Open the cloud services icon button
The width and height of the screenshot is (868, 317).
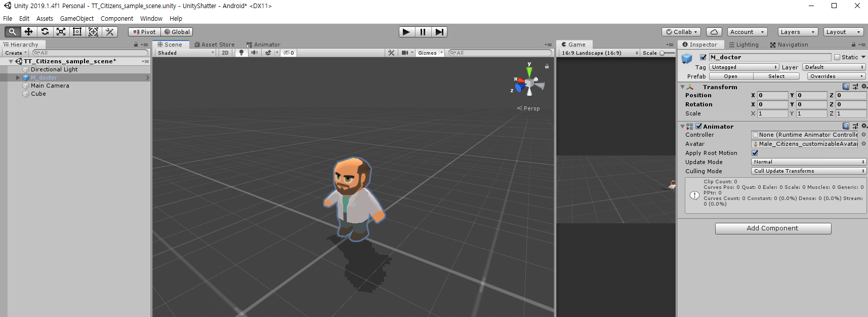click(x=714, y=32)
